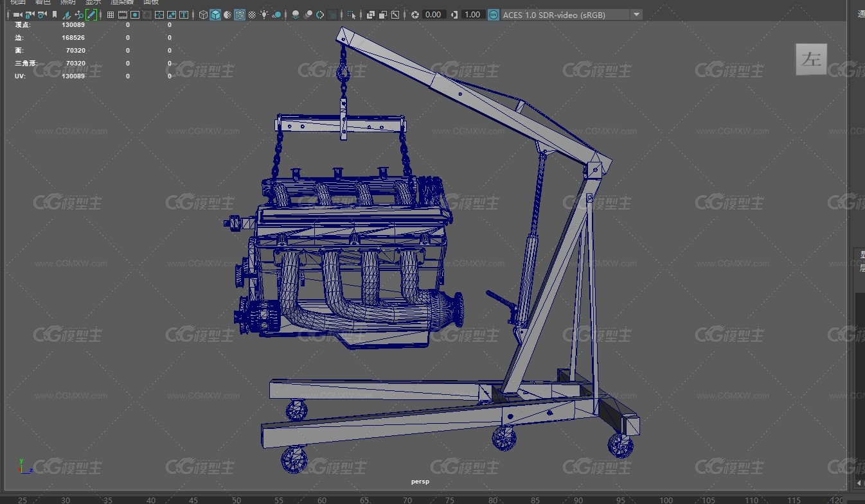Jump to frame 30 on time slider
Screen dimensions: 865x504
65,500
